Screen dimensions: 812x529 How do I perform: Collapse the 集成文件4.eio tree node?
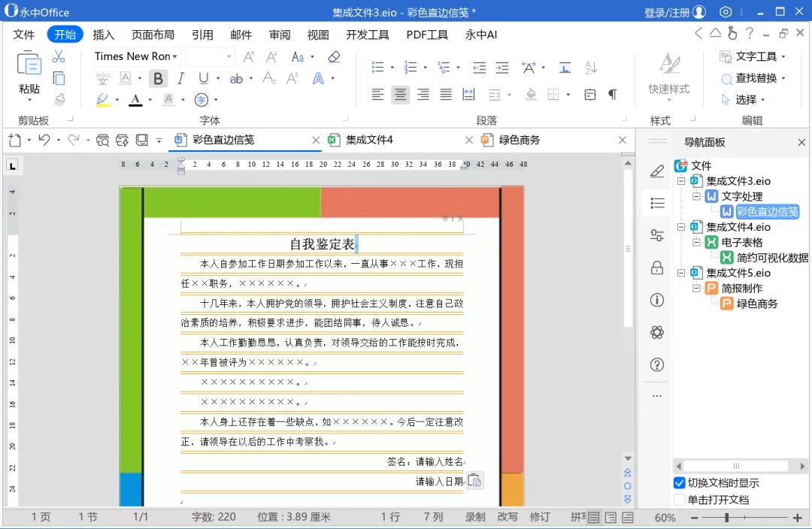[x=681, y=227]
